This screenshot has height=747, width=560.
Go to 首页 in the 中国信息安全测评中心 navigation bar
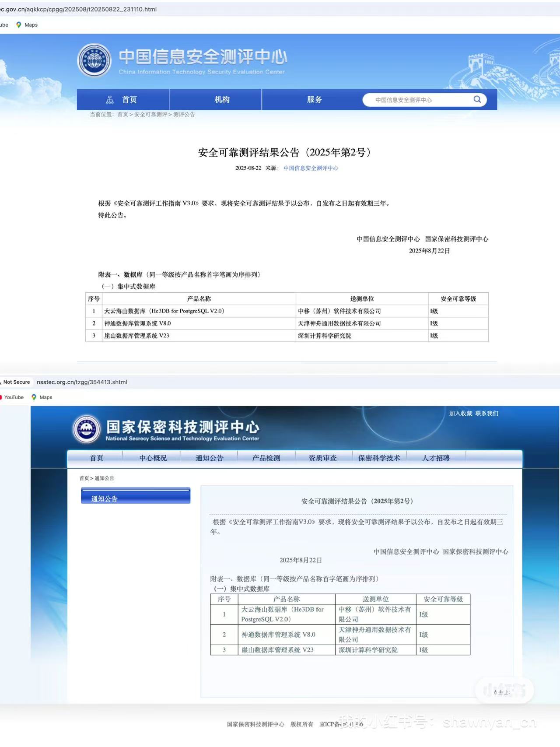129,100
